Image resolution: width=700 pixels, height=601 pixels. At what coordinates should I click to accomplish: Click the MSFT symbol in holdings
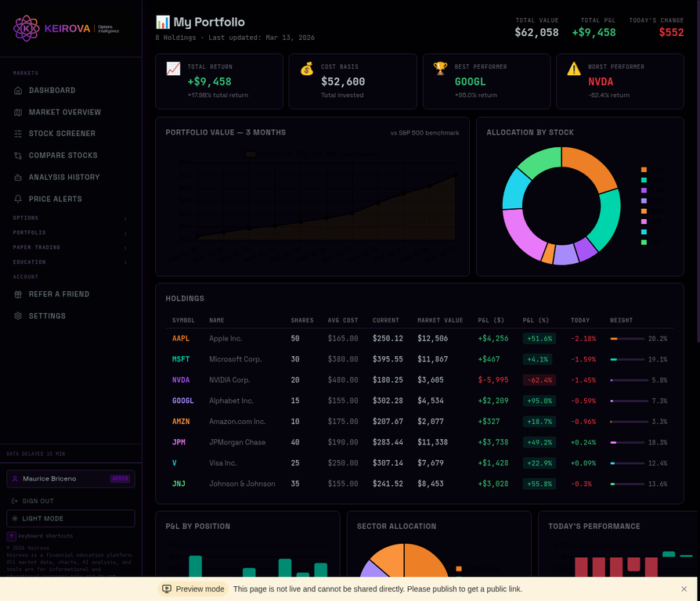coord(181,359)
